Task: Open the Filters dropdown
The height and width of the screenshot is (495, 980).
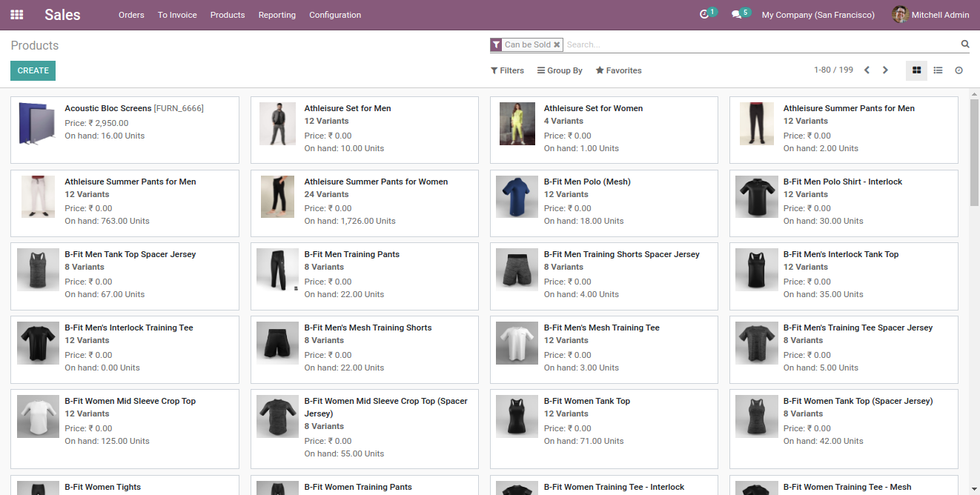Action: point(508,70)
